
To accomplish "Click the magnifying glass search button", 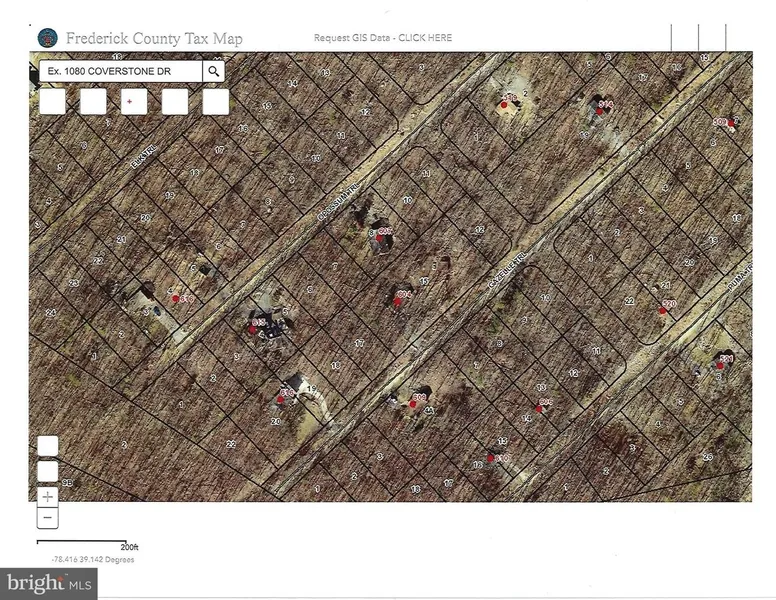I will [213, 71].
